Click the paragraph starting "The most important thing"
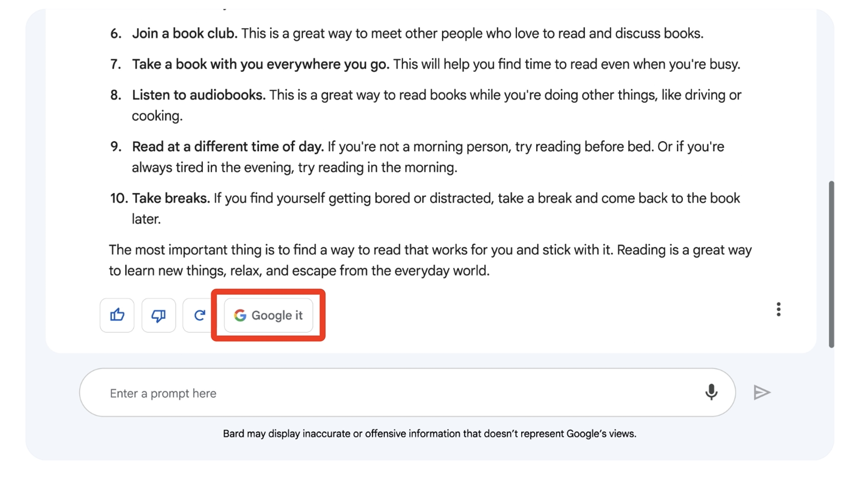 tap(430, 260)
